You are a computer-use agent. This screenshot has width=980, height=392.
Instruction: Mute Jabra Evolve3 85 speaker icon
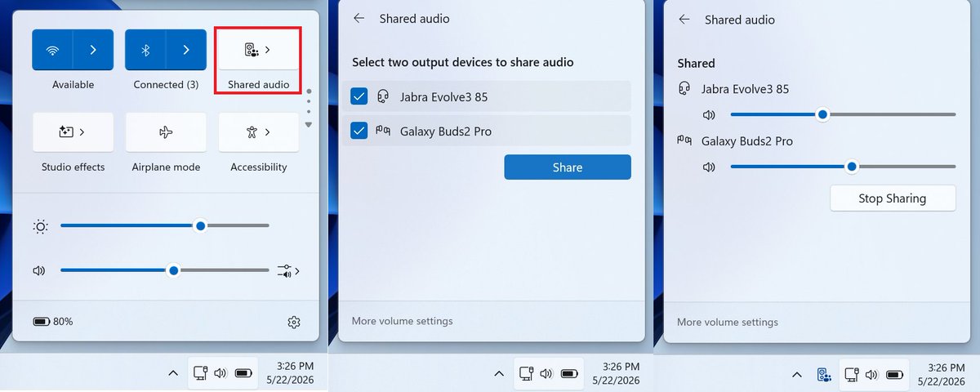[x=709, y=115]
